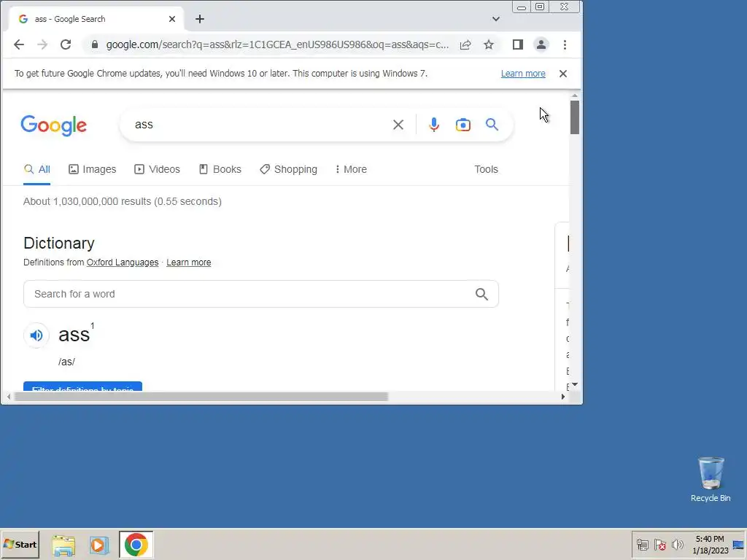Switch to the Shopping tab
The image size is (747, 560).
[x=288, y=169]
